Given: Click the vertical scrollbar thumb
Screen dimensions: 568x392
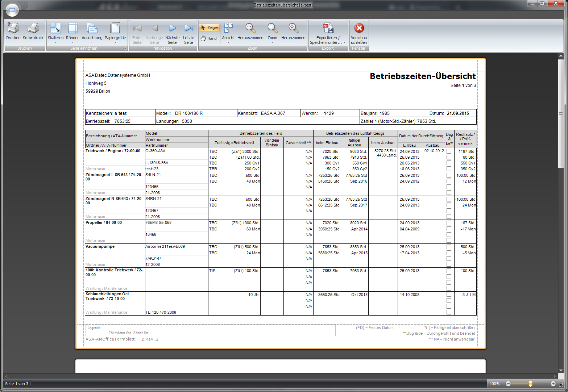Looking at the screenshot, I should (x=561, y=113).
